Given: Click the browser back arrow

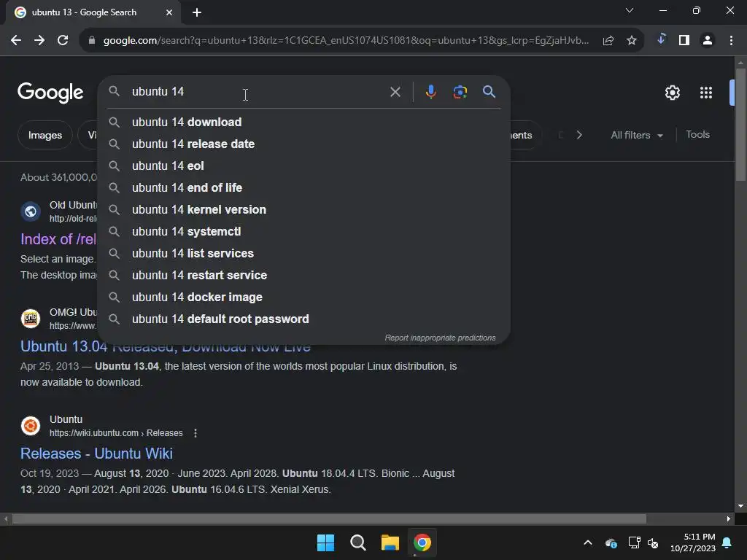Looking at the screenshot, I should (16, 41).
